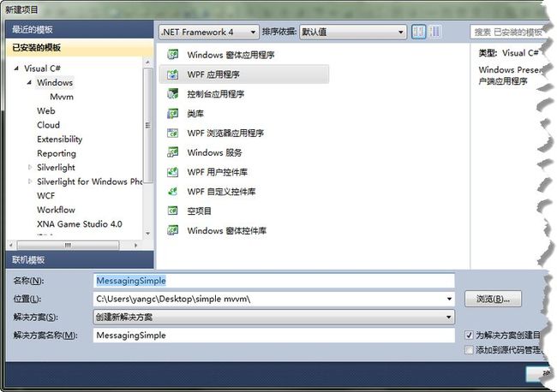
Task: Click tree horizontal scrollbar thumb
Action: point(68,245)
